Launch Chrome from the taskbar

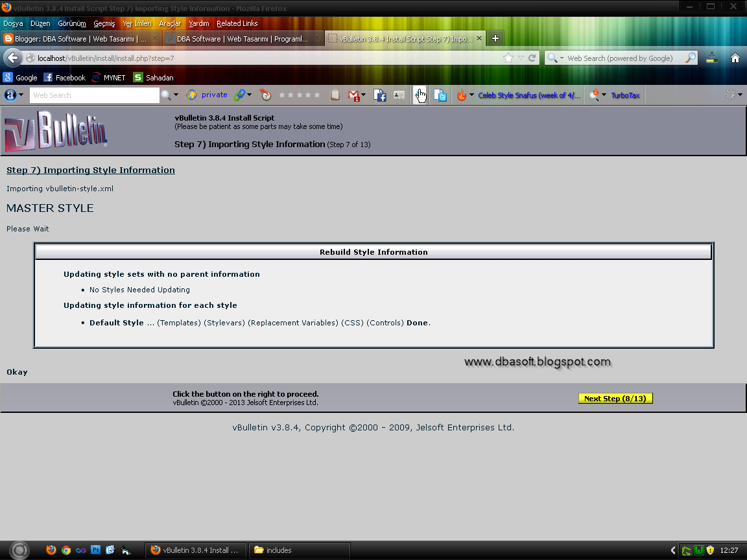(66, 550)
